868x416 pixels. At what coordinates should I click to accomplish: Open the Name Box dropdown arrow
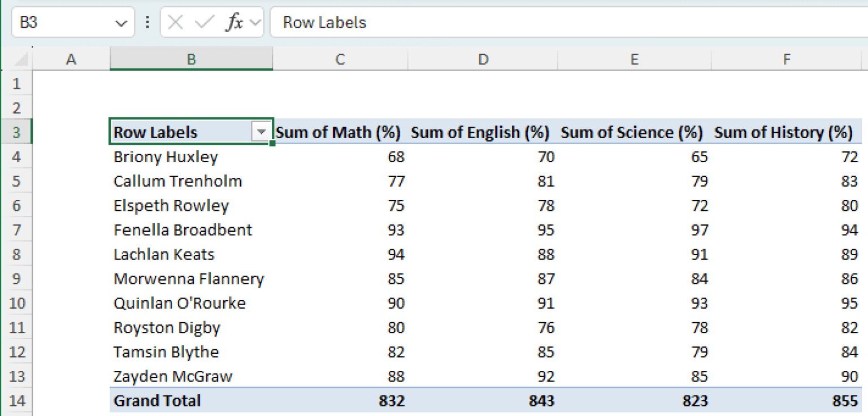coord(120,22)
